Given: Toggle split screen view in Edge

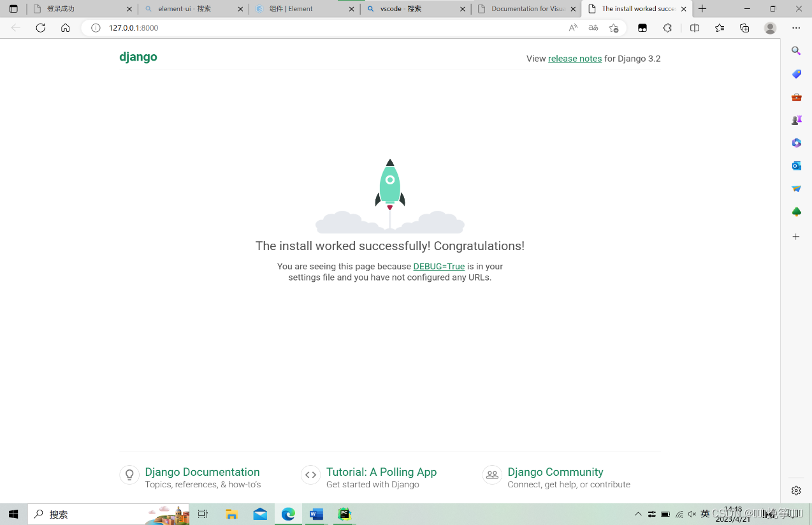Looking at the screenshot, I should point(694,27).
